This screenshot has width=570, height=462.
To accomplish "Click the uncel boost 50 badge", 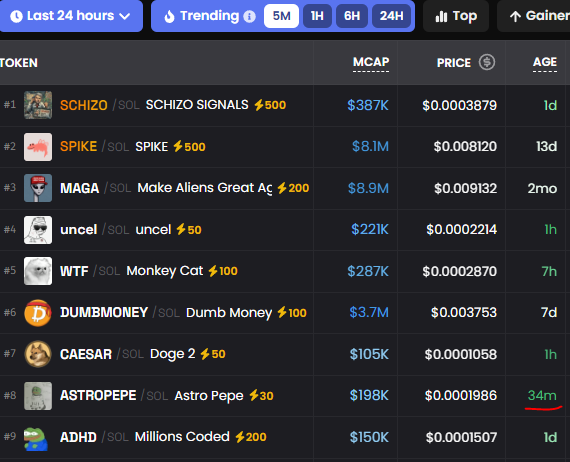I will click(x=189, y=230).
